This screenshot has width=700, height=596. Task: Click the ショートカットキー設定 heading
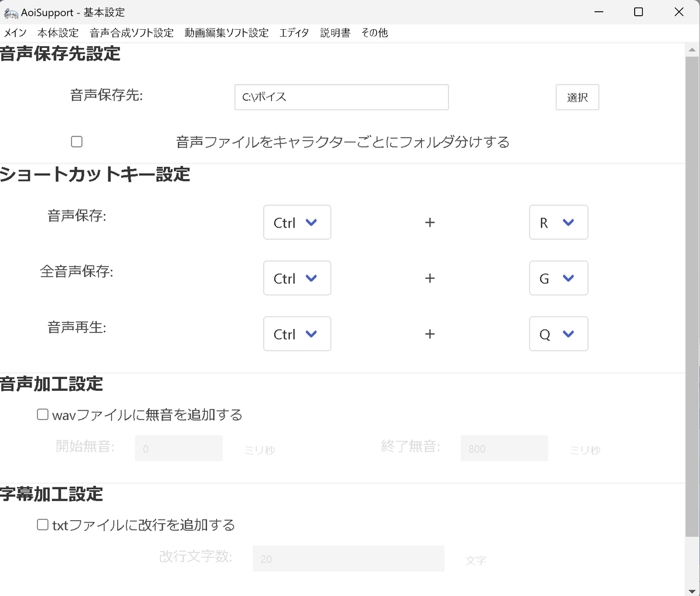[95, 174]
